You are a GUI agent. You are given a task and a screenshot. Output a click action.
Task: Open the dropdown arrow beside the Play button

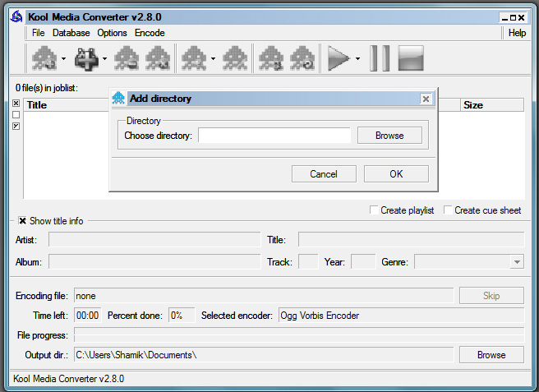357,59
